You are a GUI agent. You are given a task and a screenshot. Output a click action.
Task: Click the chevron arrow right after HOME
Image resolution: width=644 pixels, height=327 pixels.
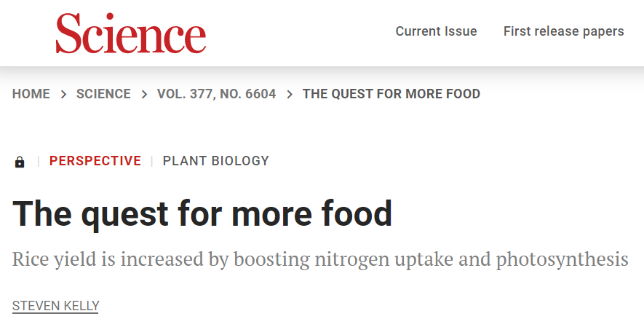pos(63,95)
